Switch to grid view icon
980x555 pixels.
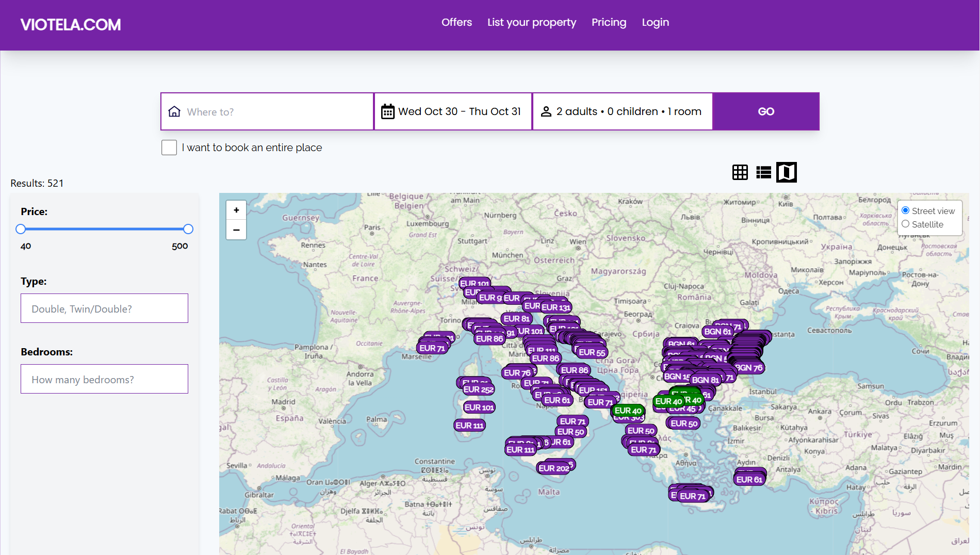point(740,172)
